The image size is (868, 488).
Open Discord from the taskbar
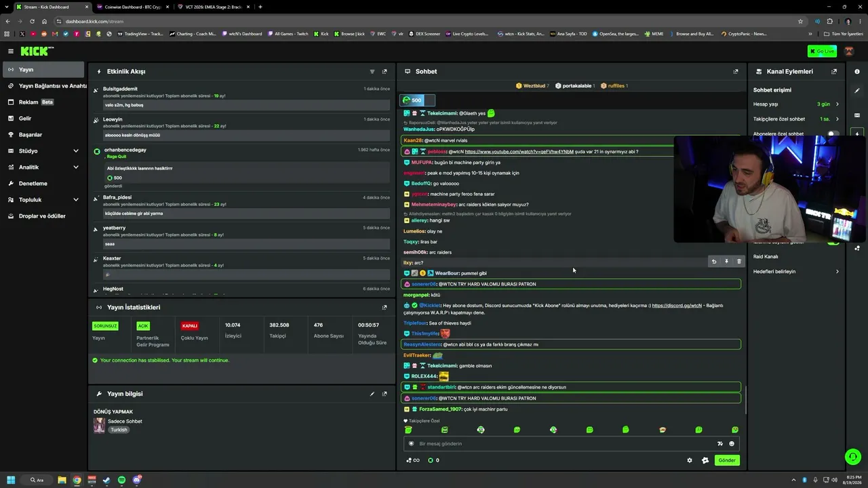click(x=137, y=480)
